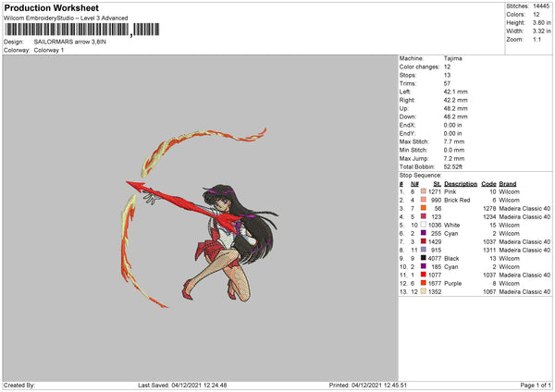Pick the purple swatch beside stitch count 255
The height and width of the screenshot is (392, 555).
[x=424, y=233]
